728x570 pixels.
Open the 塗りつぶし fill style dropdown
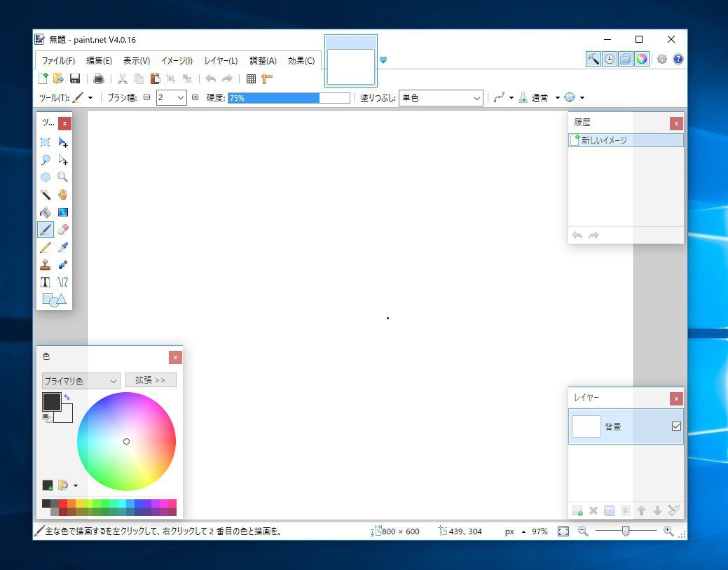point(476,98)
